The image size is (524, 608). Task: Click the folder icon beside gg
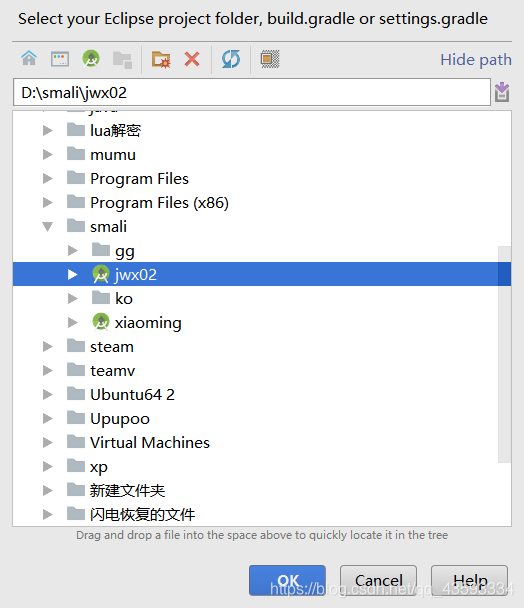101,250
